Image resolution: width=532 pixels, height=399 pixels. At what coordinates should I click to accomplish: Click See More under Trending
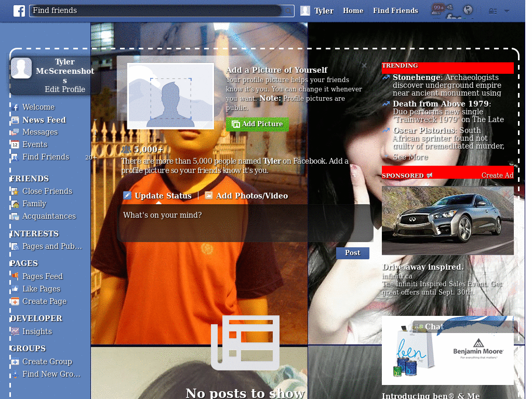point(410,157)
